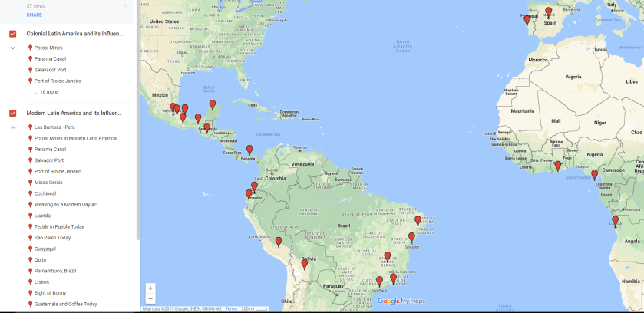Screen dimensions: 644x313
Task: Select the Lisbon list entry
Action: (x=41, y=282)
